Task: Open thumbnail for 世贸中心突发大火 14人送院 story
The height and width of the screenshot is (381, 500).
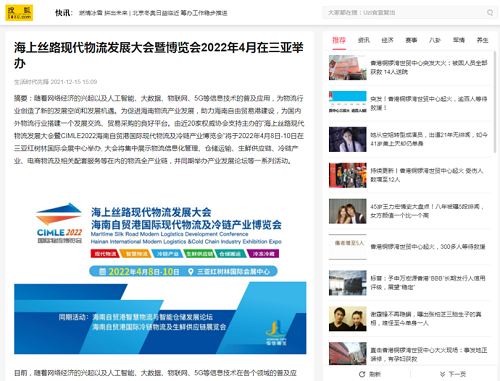Action: point(348,68)
